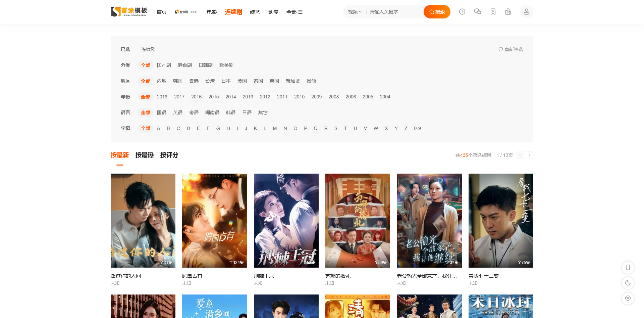Open the 跨国占有 poster

coord(215,221)
